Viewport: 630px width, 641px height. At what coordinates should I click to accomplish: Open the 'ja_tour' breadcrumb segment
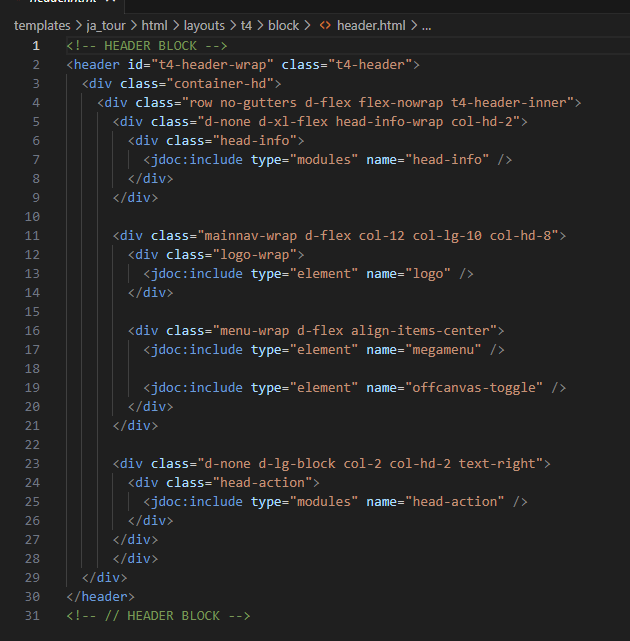[106, 25]
